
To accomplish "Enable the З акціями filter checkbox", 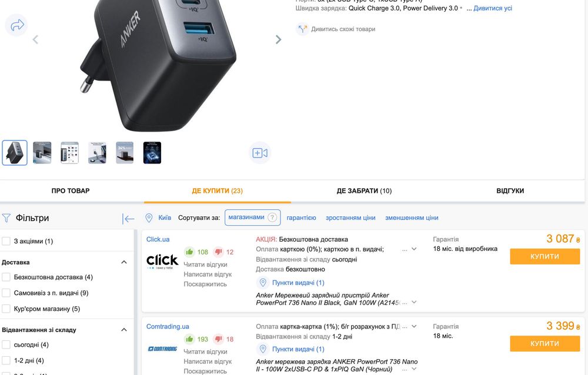I will point(6,241).
